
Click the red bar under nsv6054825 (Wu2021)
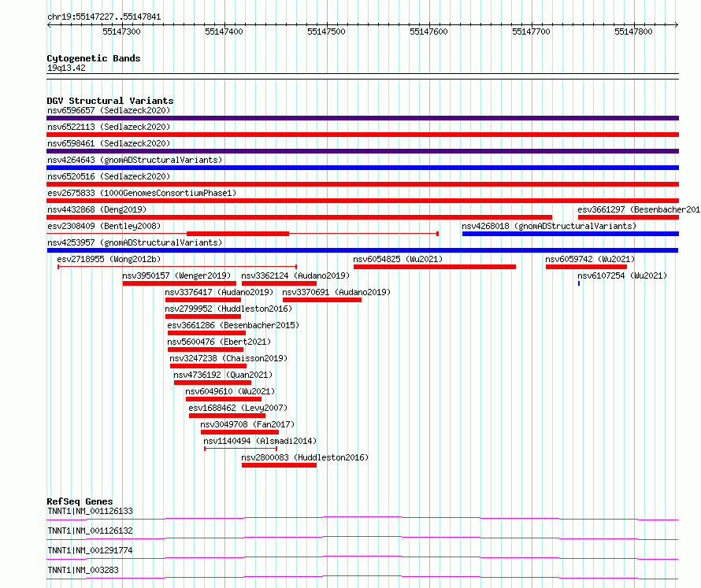pos(435,267)
